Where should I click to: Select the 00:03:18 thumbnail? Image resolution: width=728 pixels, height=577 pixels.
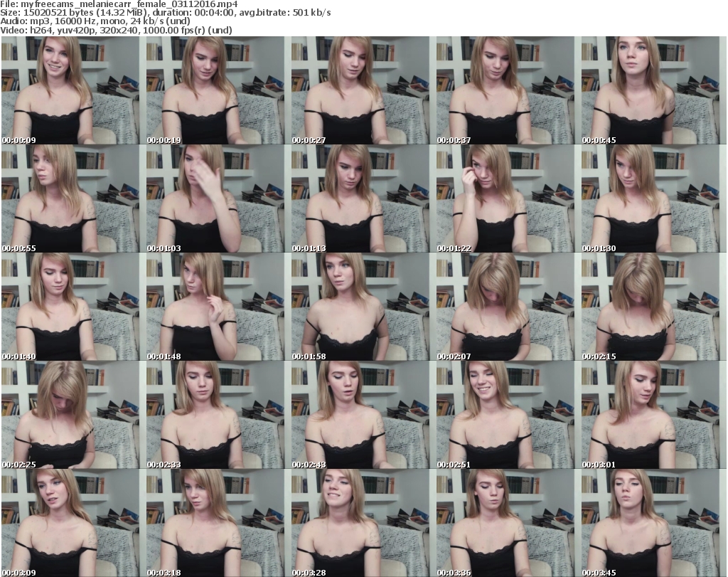tap(215, 523)
